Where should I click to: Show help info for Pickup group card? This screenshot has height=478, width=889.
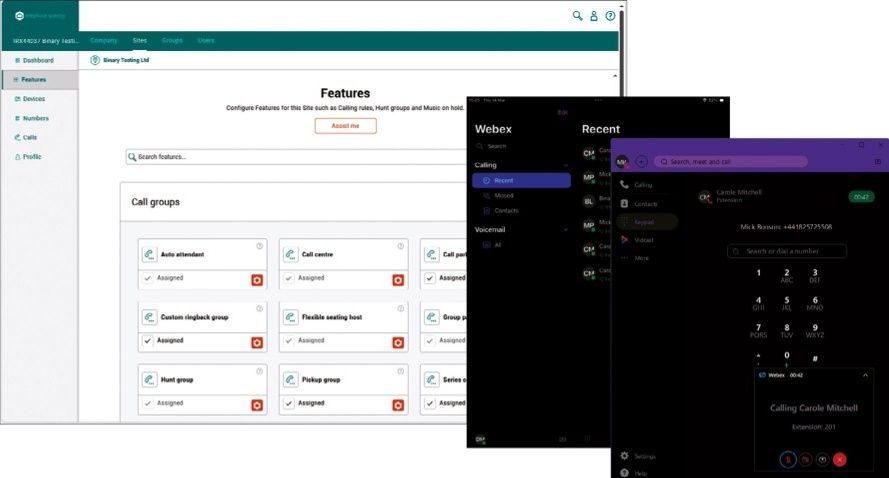400,371
